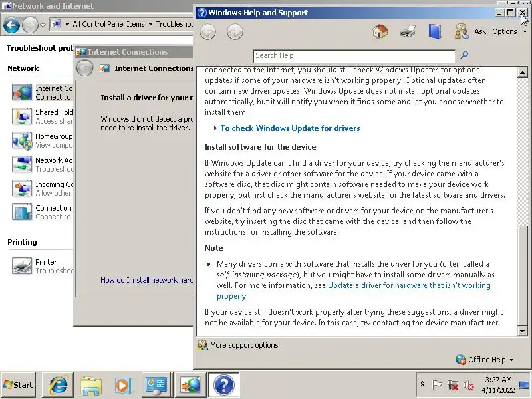
Task: Click the Connection to workplace icon
Action: tap(22, 212)
